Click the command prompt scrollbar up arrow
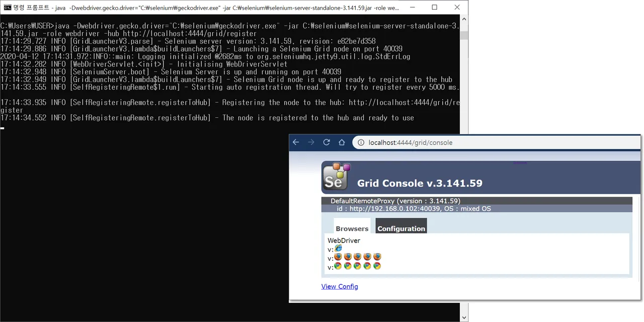Image resolution: width=644 pixels, height=322 pixels. (x=464, y=19)
